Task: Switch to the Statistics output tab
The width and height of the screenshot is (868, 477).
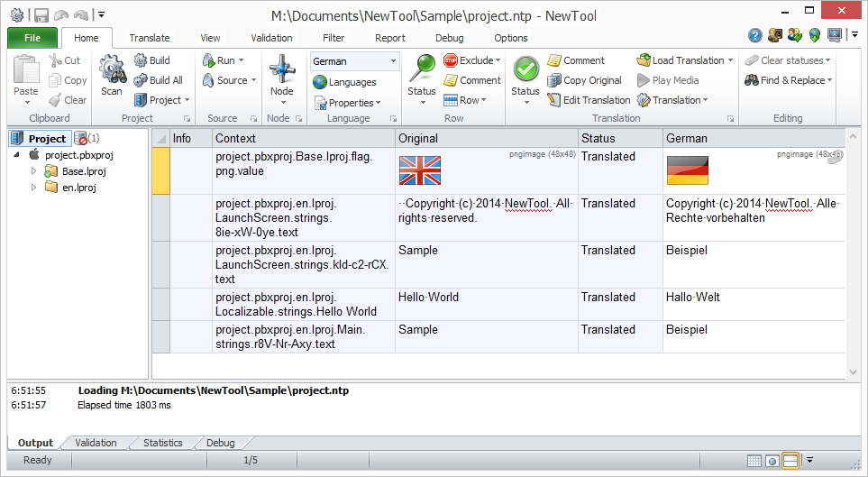Action: coord(163,443)
